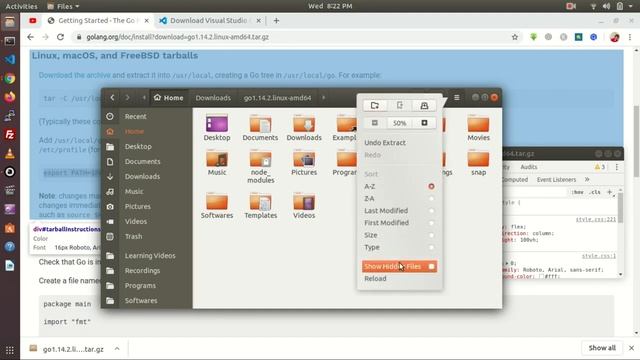Open Event Listeners DevTools tab
The width and height of the screenshot is (640, 360).
(556, 180)
